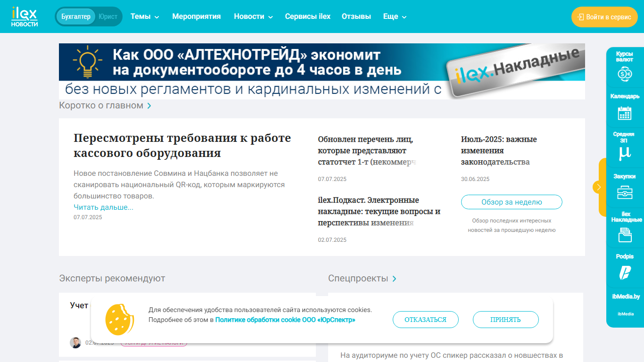Click the cookie icon in consent banner
Screen dimensions: 644x362
(x=119, y=320)
